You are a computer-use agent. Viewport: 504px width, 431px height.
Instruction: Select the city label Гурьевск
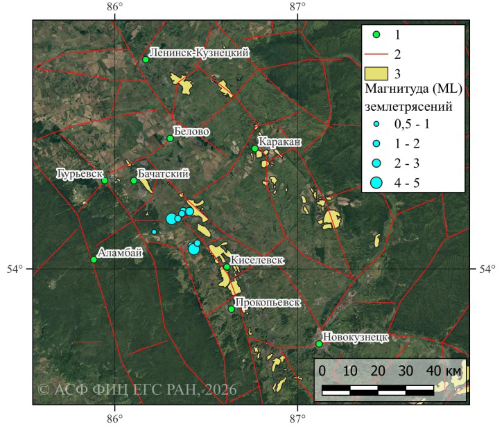pos(80,174)
